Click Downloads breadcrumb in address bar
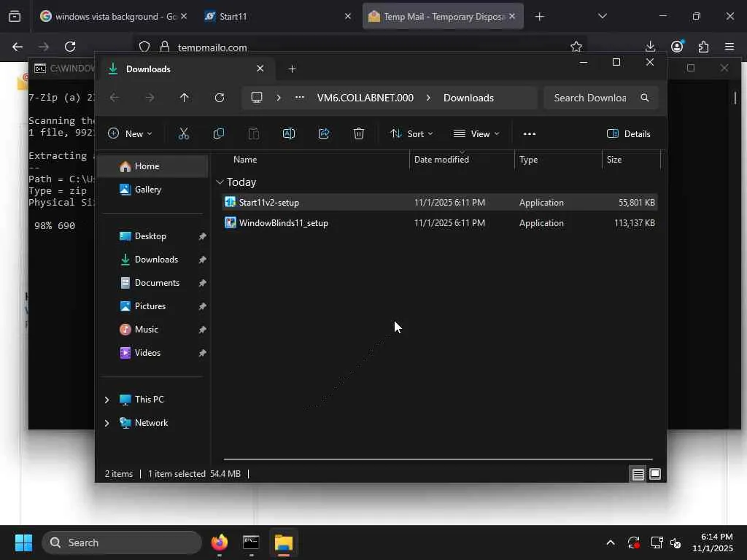The image size is (747, 560). (x=468, y=98)
